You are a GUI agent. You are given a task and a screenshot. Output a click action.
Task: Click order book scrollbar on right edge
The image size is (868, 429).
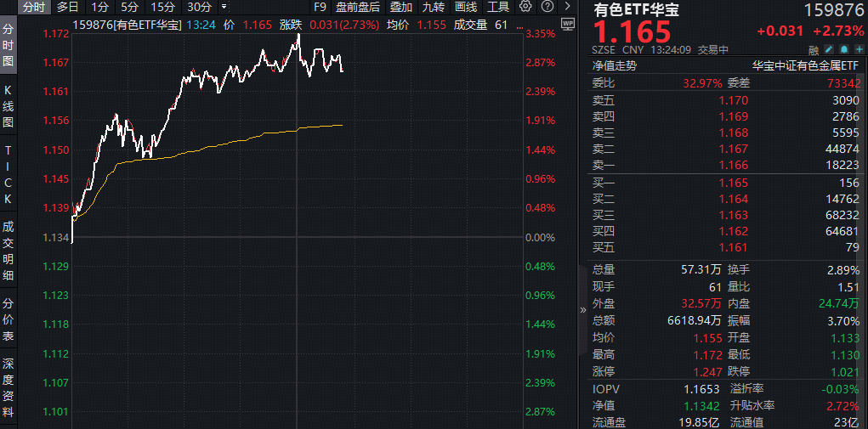865,170
